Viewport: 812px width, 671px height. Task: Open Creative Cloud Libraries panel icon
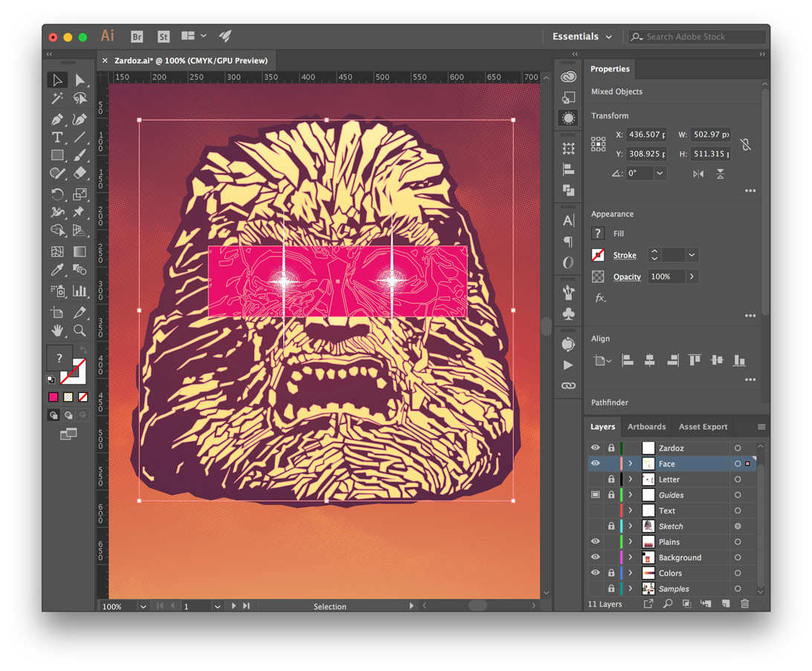(568, 77)
